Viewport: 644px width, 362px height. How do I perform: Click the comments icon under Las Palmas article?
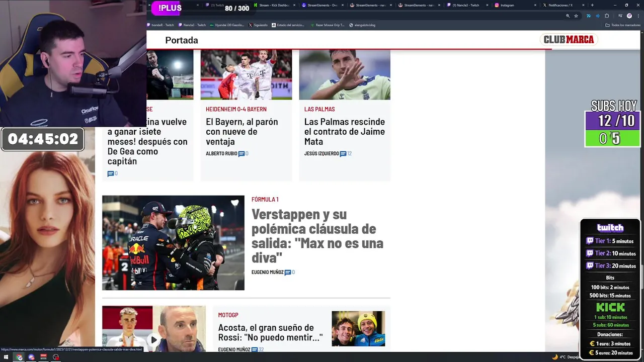click(x=343, y=154)
